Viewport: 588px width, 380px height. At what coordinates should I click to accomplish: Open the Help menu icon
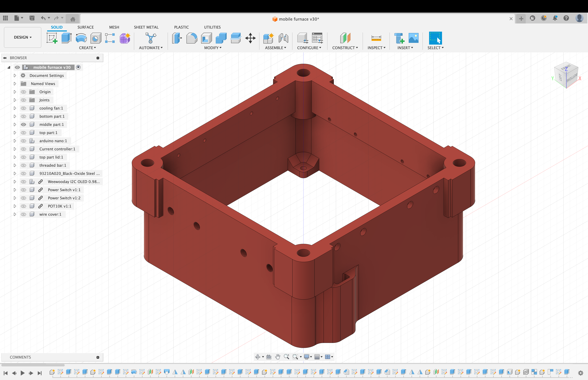click(x=566, y=18)
